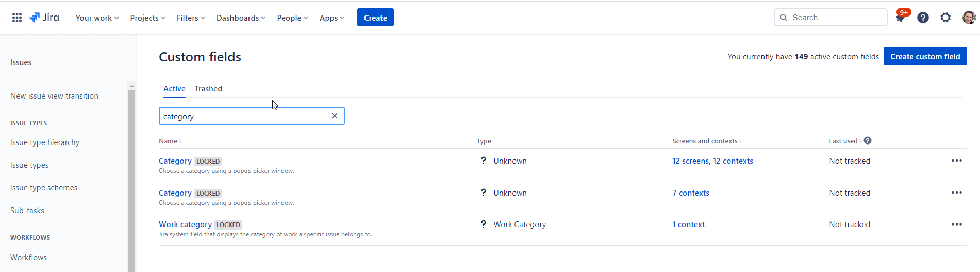Open the first Category field link
980x272 pixels.
click(x=175, y=161)
